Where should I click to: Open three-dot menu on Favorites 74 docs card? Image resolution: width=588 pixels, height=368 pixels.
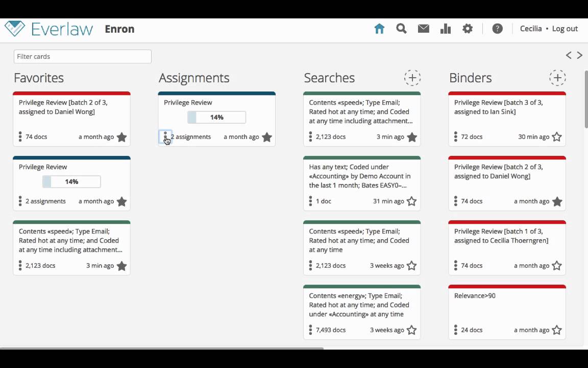coord(20,136)
